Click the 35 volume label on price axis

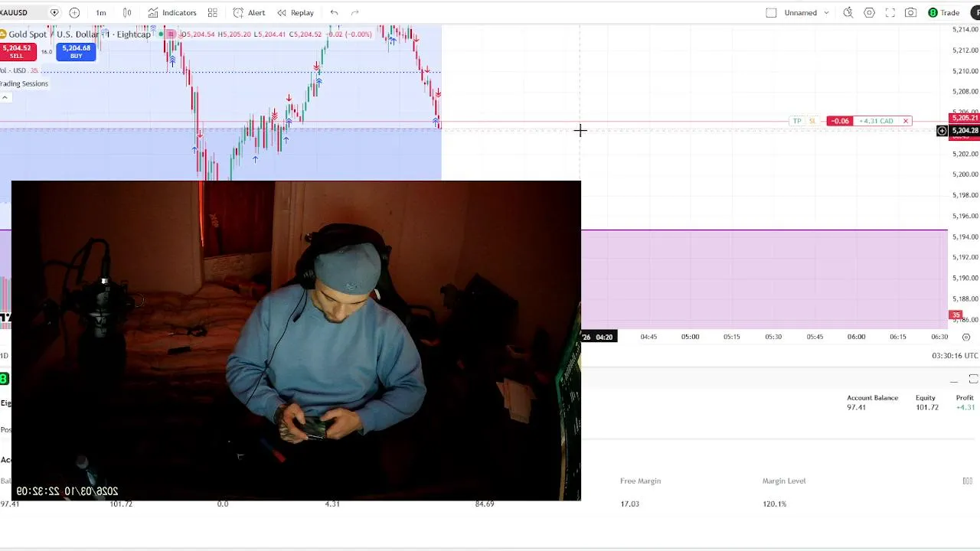[x=955, y=315]
